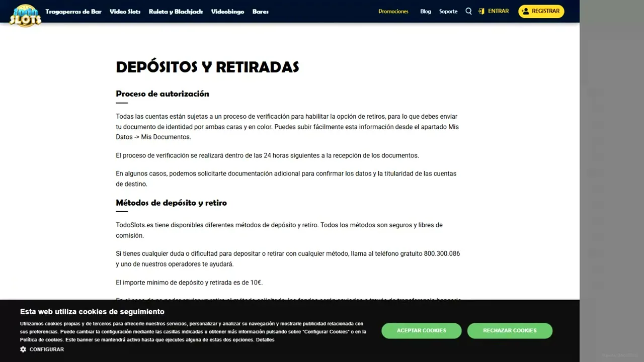Click 'Esta web utiliza cookies de seguimiento' title

pos(92,312)
